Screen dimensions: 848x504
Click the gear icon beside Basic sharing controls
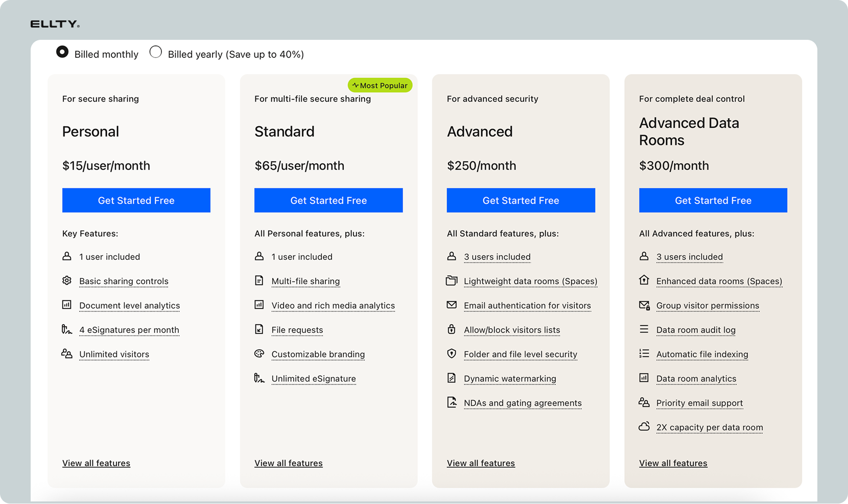click(x=67, y=281)
